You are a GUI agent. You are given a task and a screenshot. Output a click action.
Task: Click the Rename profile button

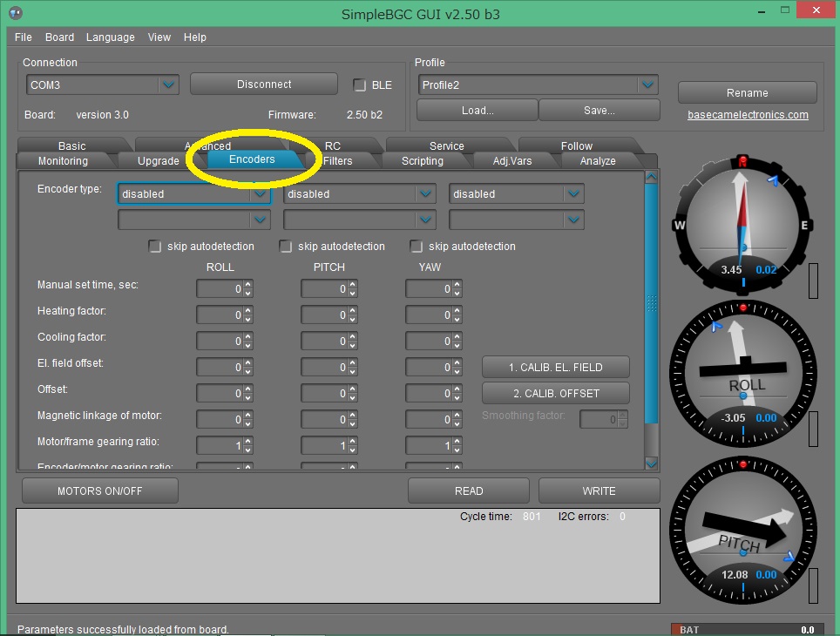[748, 92]
